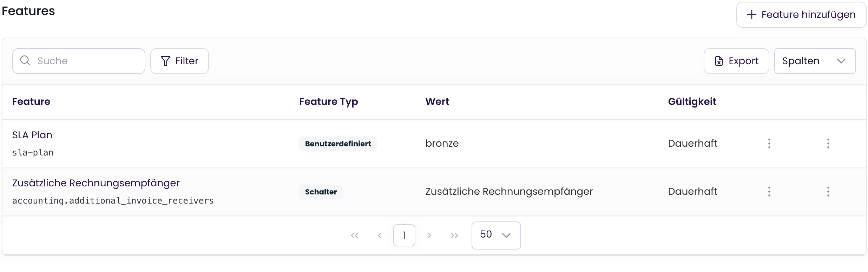Open the Spalten dropdown
868x272 pixels.
(x=815, y=61)
